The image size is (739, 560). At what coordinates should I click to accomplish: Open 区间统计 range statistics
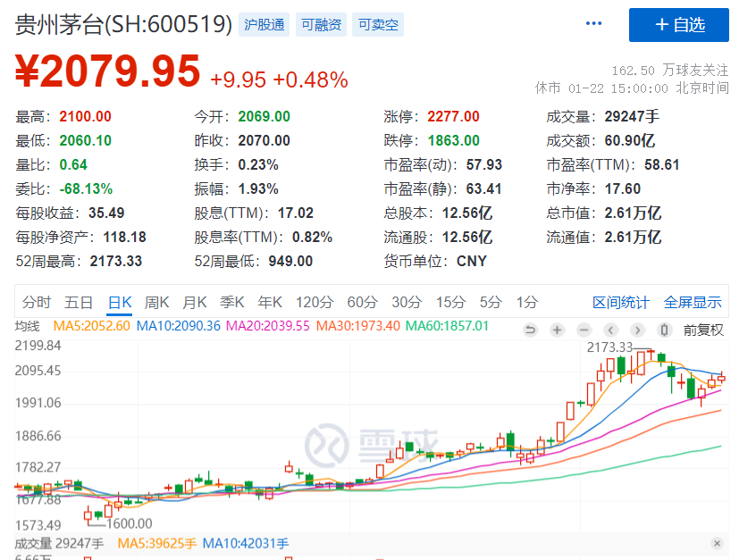[621, 302]
